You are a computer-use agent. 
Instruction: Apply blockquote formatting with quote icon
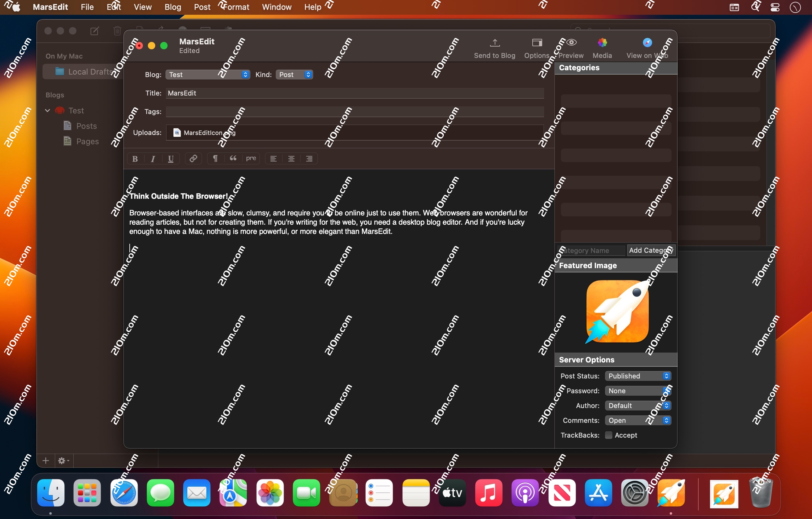[233, 159]
